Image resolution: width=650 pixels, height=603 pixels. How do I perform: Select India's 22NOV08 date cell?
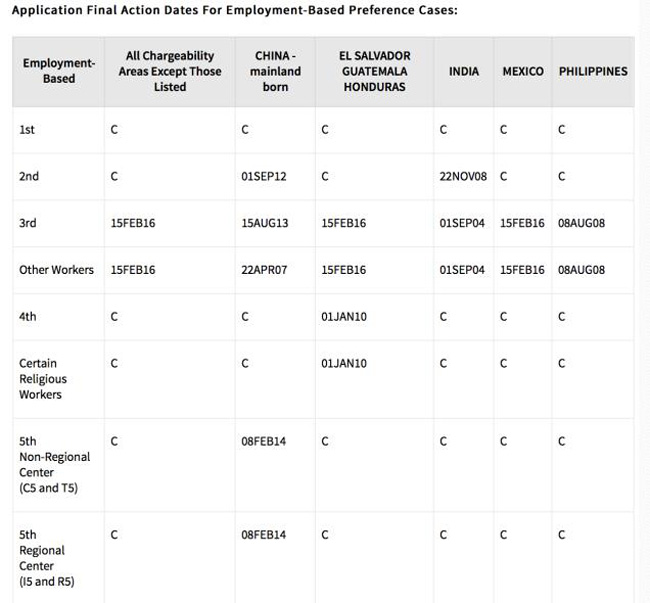(463, 177)
